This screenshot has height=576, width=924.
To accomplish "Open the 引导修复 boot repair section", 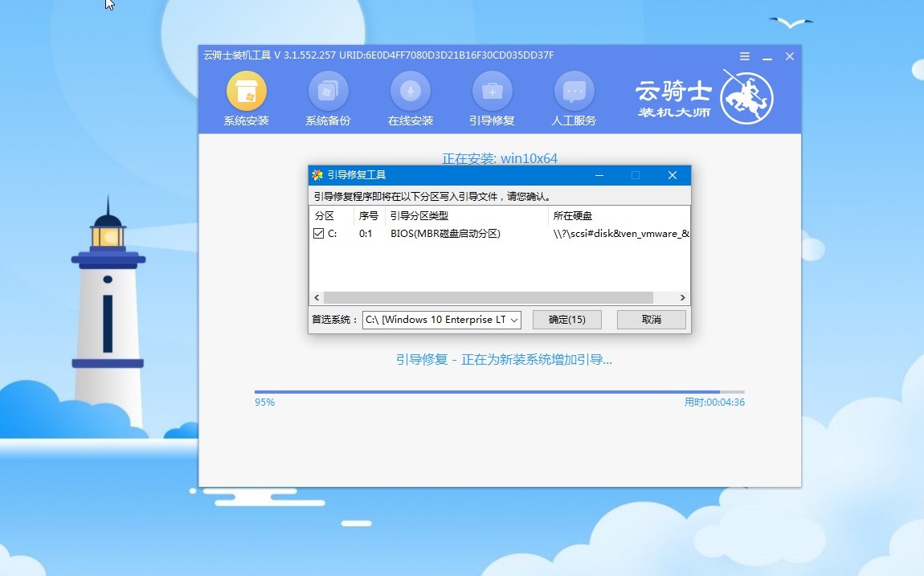I will (x=492, y=99).
